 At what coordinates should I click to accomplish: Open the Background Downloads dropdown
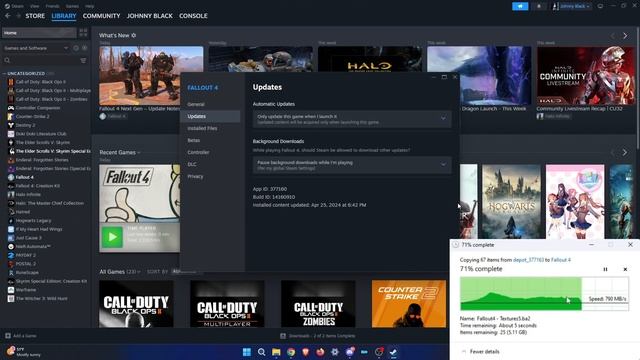352,165
